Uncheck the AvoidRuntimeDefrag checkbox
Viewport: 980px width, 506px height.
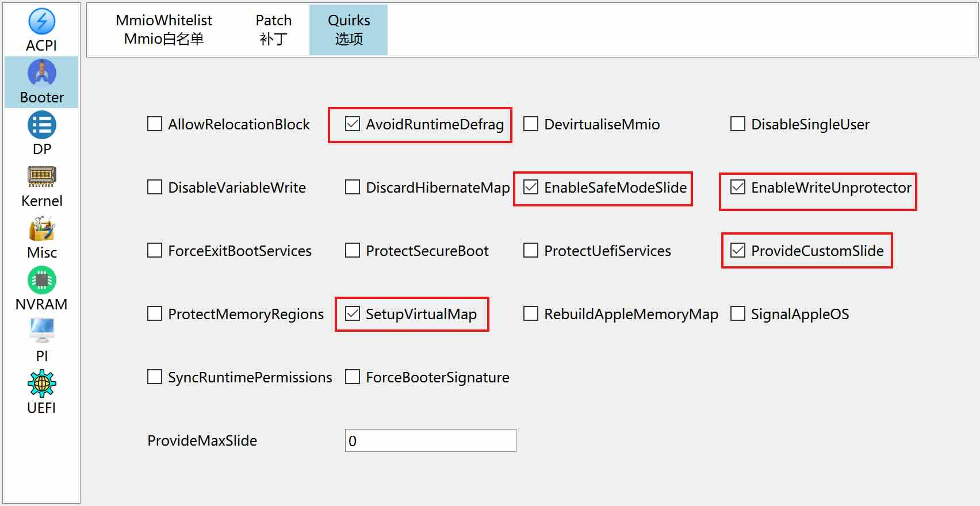[352, 124]
